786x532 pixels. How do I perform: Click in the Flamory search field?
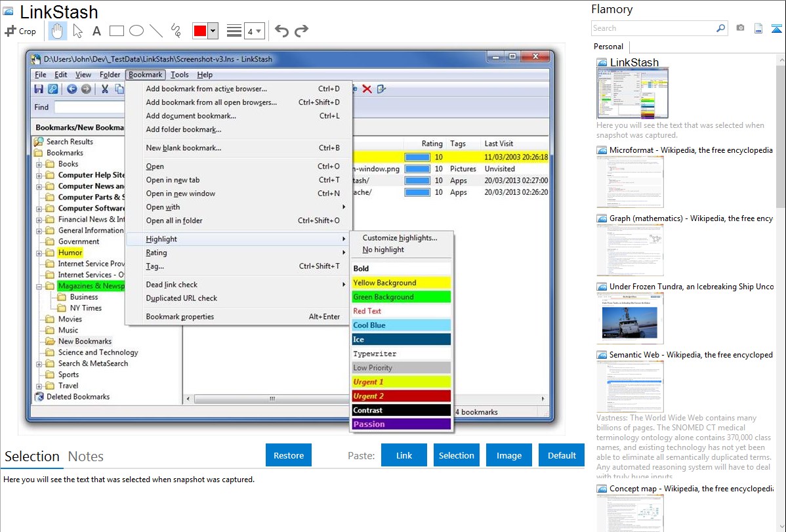point(653,28)
